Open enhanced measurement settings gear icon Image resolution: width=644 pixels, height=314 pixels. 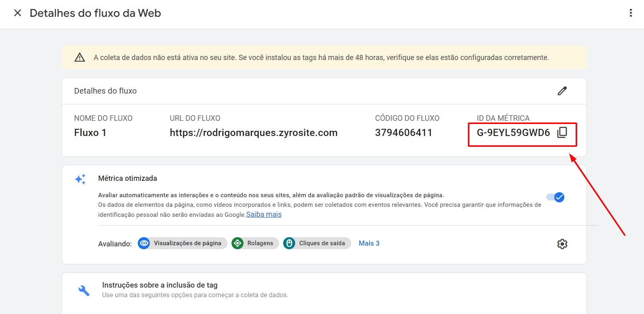pos(562,244)
